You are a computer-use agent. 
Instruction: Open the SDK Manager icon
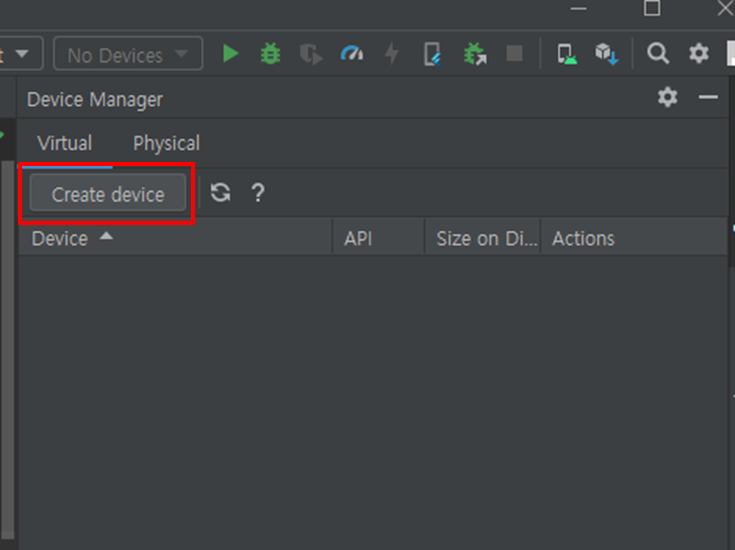pos(607,54)
